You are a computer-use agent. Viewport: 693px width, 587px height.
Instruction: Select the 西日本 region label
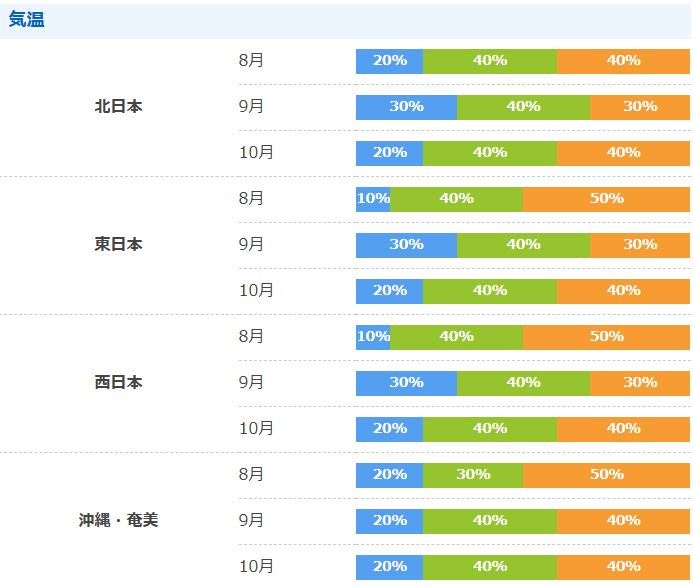(118, 382)
